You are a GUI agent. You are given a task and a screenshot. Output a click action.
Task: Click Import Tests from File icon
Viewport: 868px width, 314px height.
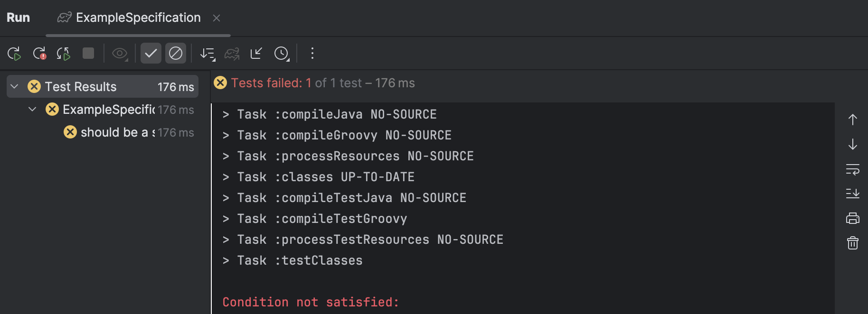(256, 53)
